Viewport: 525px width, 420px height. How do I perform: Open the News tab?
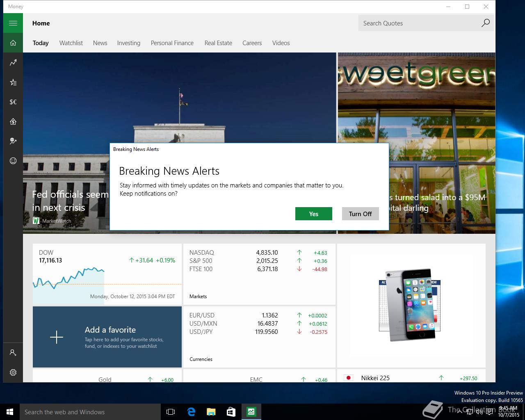coord(100,43)
